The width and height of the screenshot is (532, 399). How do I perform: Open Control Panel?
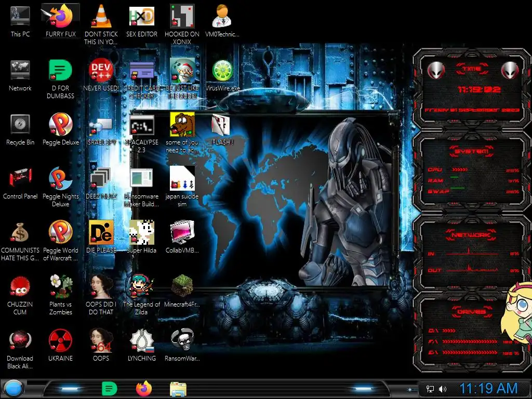click(x=20, y=178)
